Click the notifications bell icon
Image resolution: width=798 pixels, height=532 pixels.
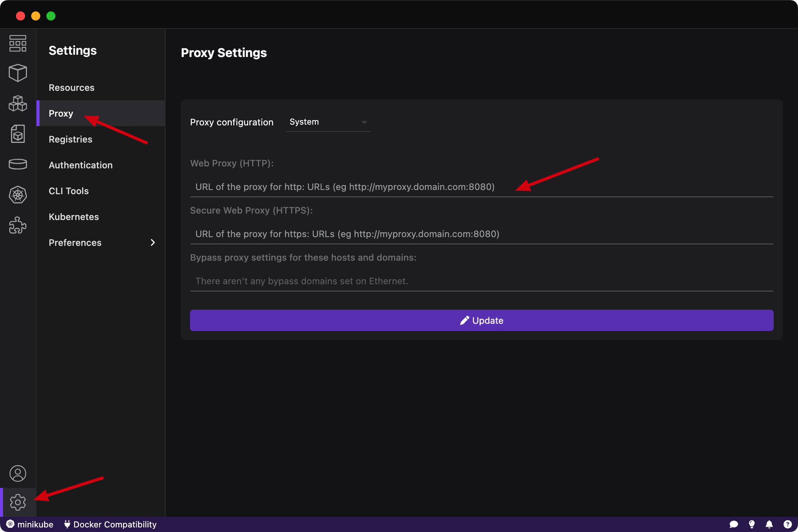point(769,524)
